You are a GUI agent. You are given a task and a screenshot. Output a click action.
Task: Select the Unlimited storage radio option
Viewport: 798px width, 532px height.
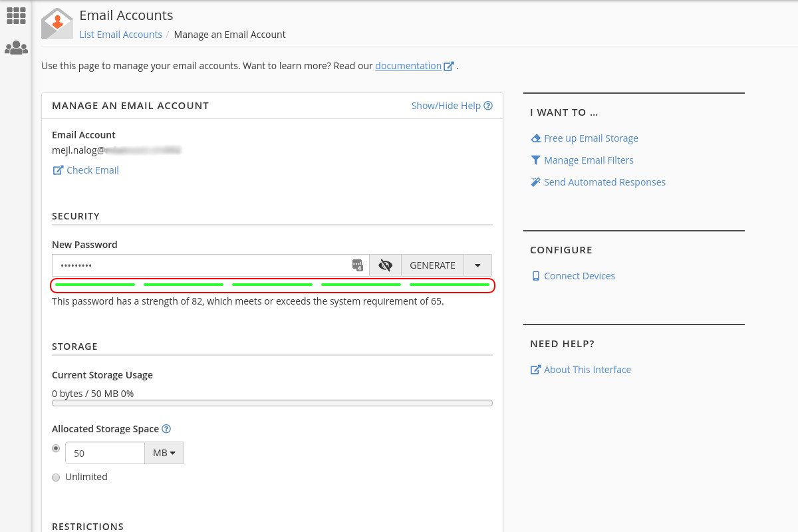click(56, 477)
